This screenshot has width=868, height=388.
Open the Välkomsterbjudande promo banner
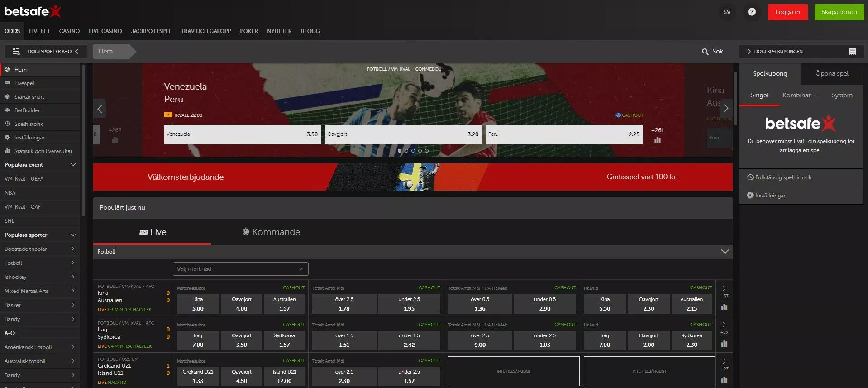[413, 177]
